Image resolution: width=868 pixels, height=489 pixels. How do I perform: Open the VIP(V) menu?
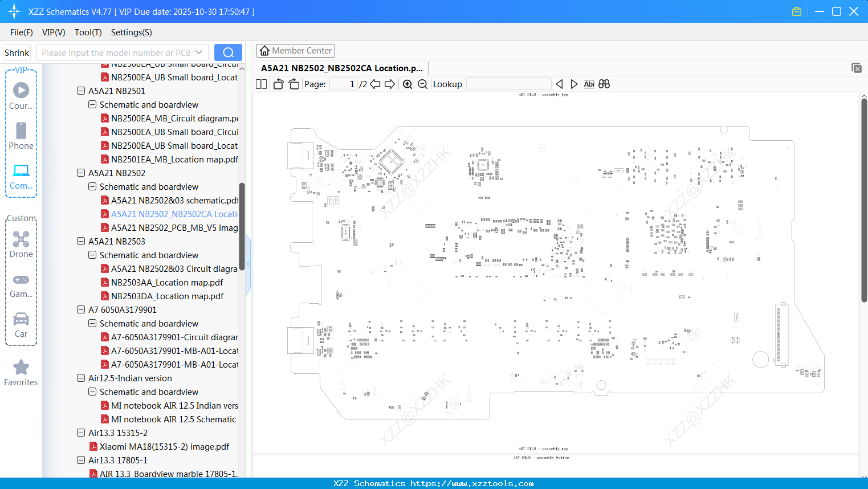click(x=54, y=32)
